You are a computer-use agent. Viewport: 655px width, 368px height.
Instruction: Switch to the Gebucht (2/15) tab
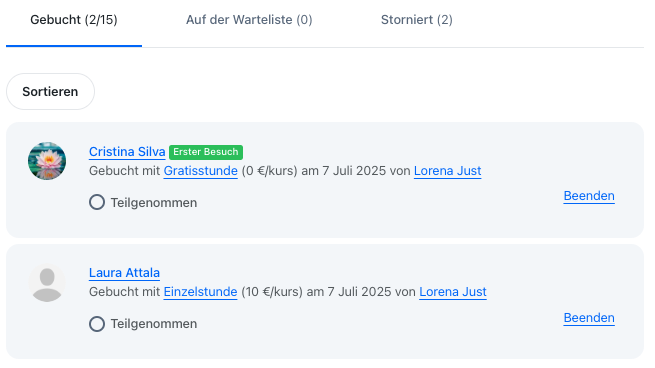pyautogui.click(x=74, y=20)
